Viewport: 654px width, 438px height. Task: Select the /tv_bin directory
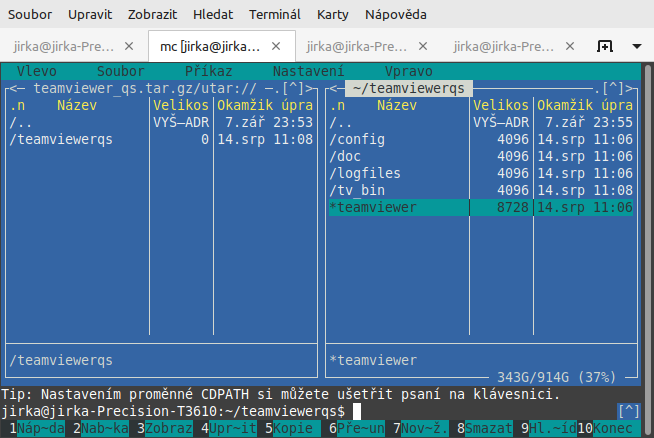tap(481, 190)
